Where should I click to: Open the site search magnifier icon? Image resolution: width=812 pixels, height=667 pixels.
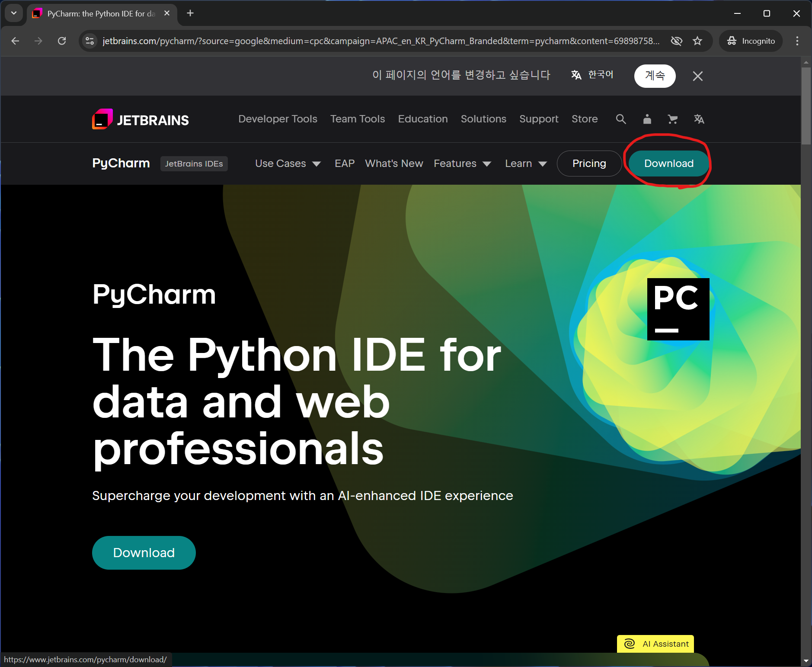[x=620, y=119]
